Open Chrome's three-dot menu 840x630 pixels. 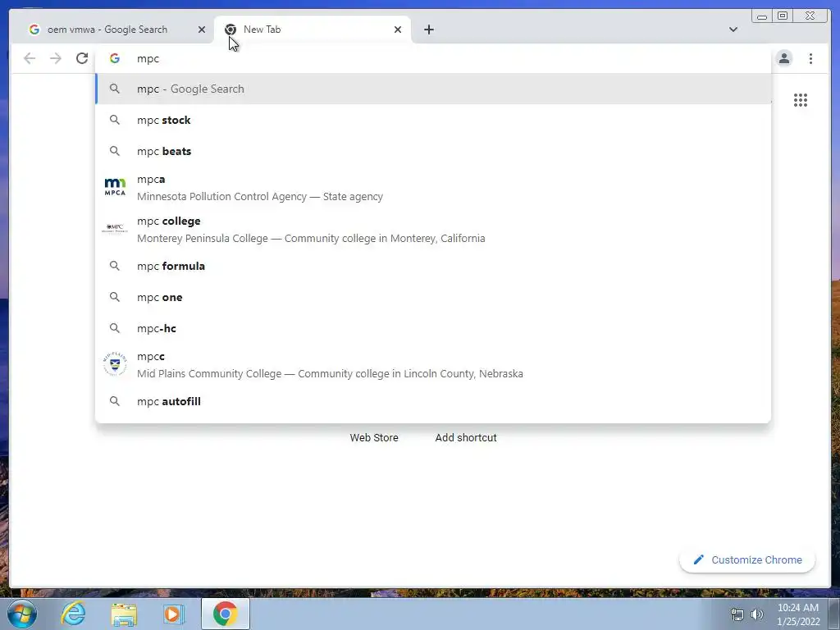(810, 58)
